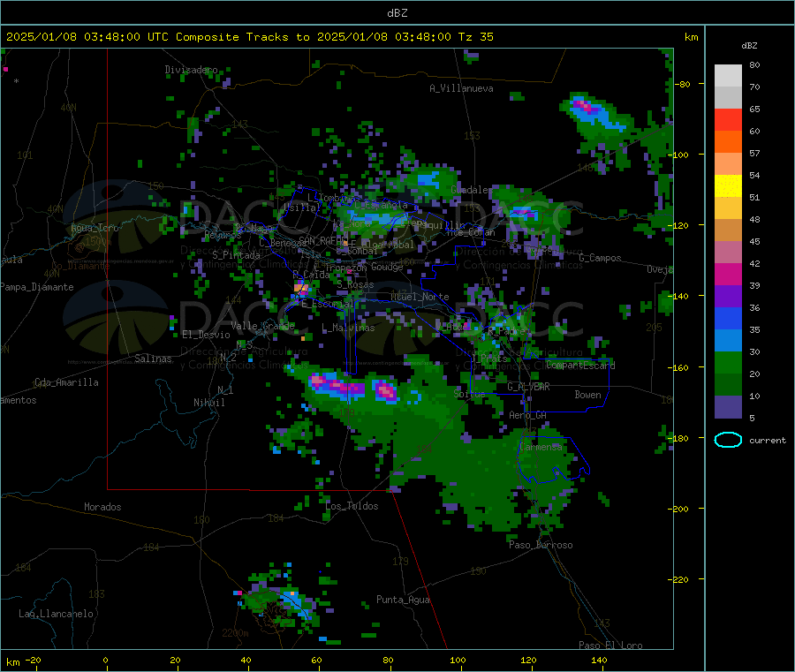Click the '-160' km tick on right axis

pos(679,367)
